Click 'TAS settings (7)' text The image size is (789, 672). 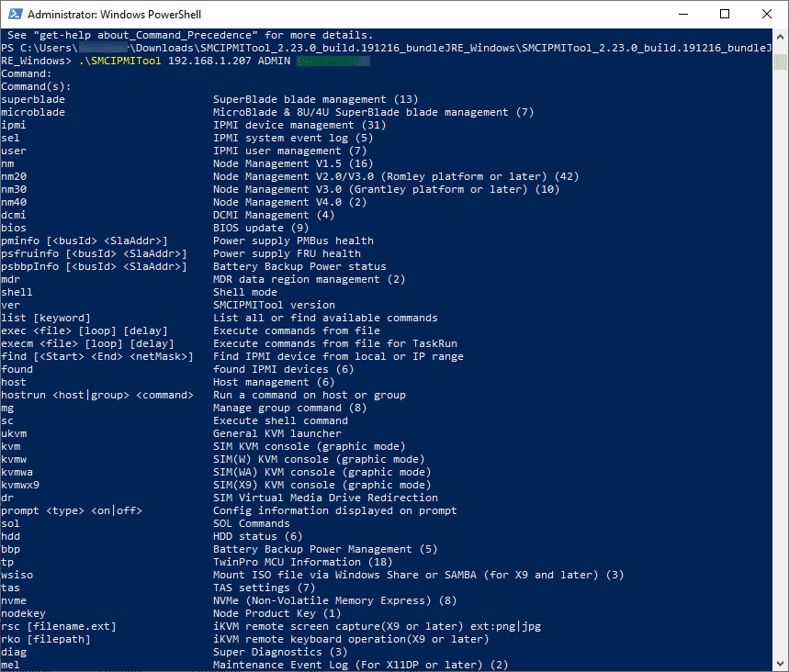click(x=265, y=588)
